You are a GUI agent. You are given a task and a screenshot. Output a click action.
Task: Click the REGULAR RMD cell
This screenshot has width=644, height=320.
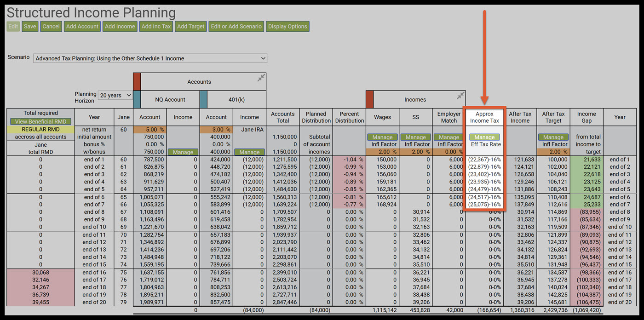[x=40, y=130]
